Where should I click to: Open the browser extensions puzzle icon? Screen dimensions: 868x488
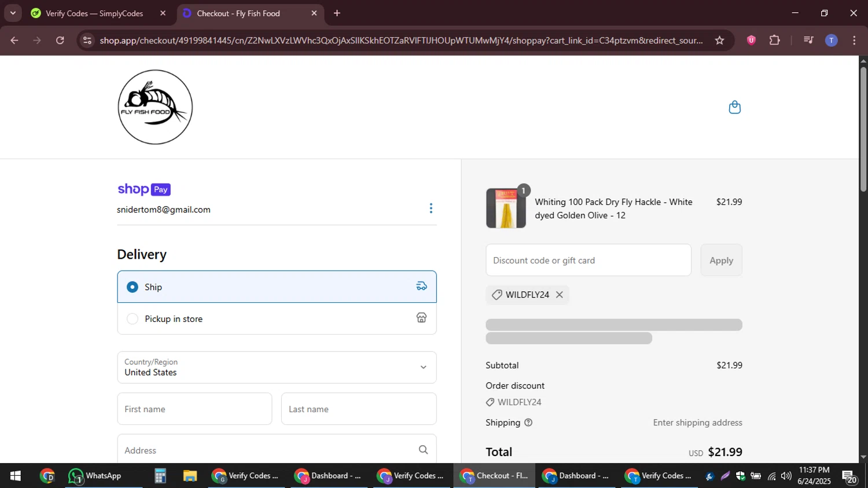774,40
